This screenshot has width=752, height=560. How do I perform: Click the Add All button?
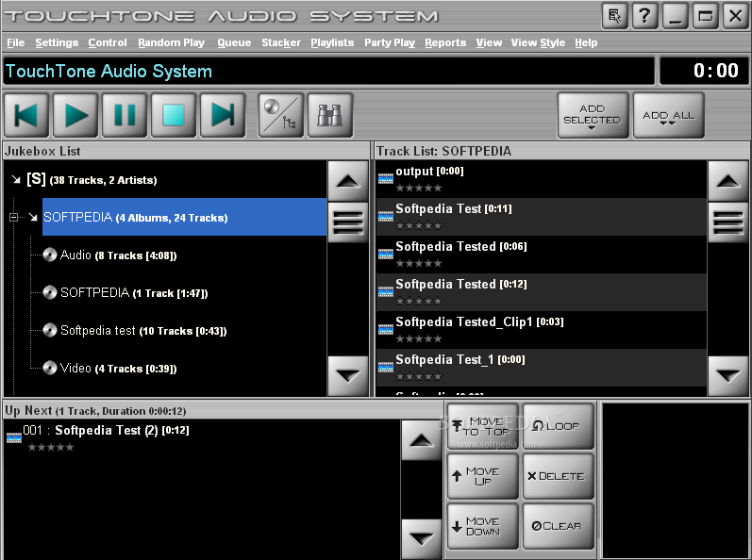(669, 115)
